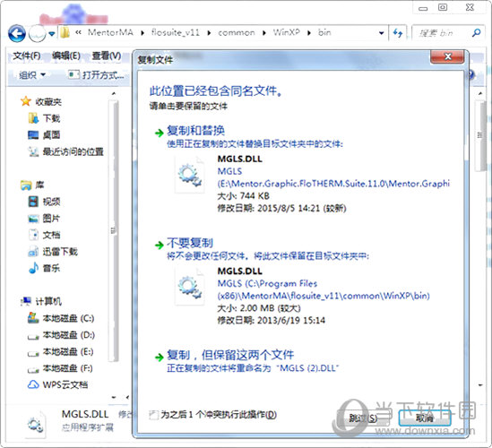The width and height of the screenshot is (492, 448).
Task: Open recent locations dropdown beside forward arrow
Action: point(52,33)
